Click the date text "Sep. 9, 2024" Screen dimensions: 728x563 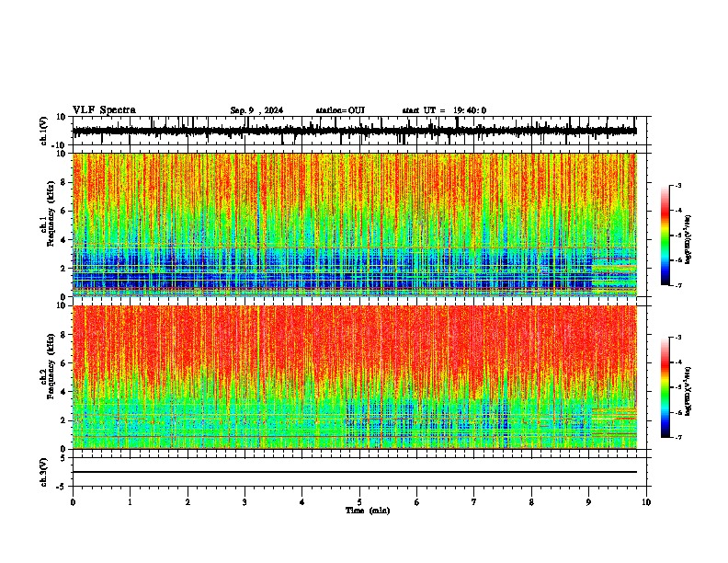point(256,110)
